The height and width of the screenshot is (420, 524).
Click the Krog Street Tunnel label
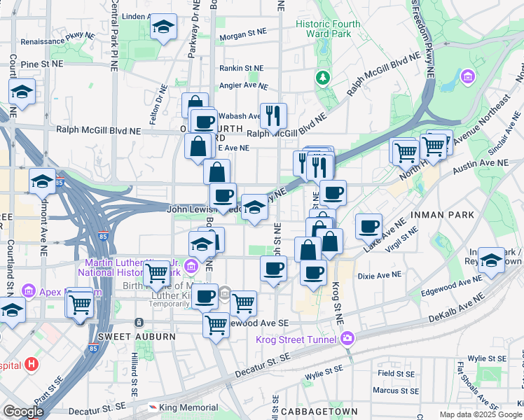(x=296, y=340)
